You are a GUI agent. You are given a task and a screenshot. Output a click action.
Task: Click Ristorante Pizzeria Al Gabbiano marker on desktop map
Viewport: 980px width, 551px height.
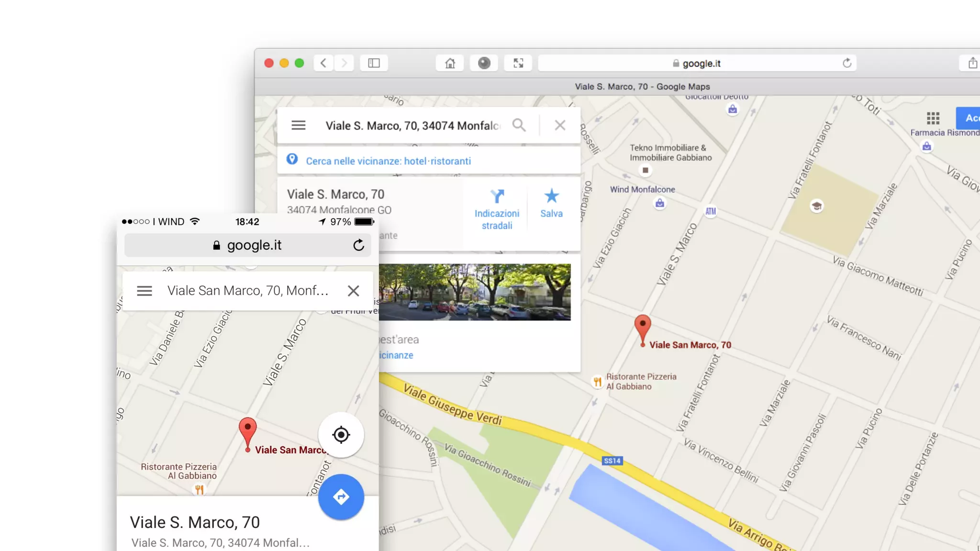(x=597, y=382)
